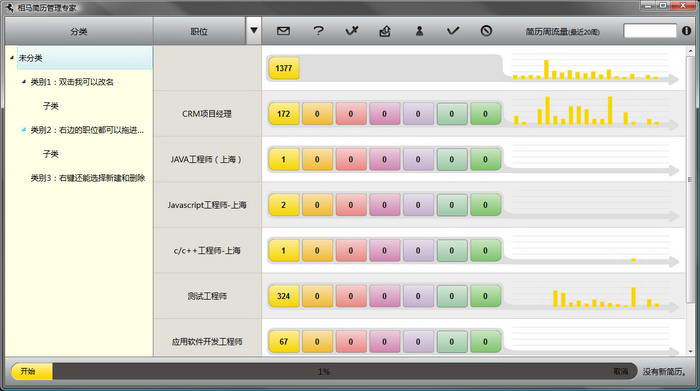Click the envelope mail icon in the toolbar
This screenshot has width=700, height=391.
pos(283,31)
